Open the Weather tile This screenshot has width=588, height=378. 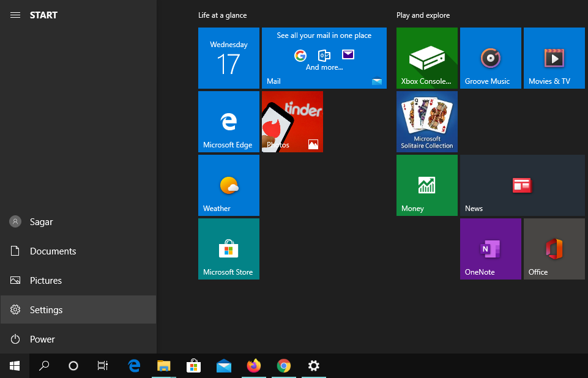[229, 185]
